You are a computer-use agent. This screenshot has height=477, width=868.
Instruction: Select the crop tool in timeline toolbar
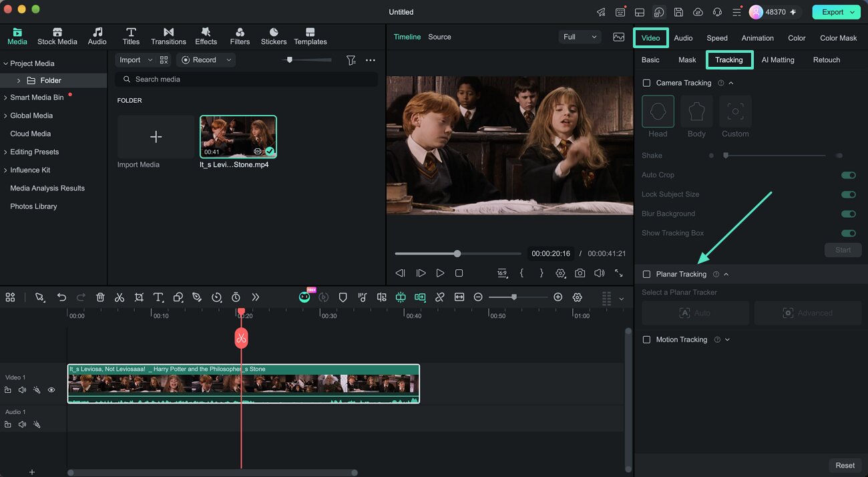(139, 297)
